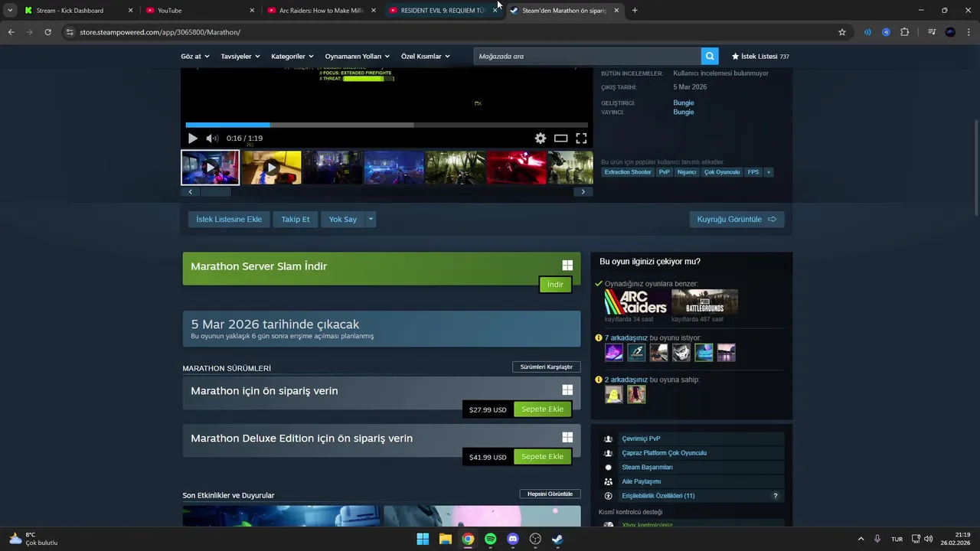Screen dimensions: 980x551
Task: Open browser extensions puzzle icon
Action: click(x=905, y=32)
